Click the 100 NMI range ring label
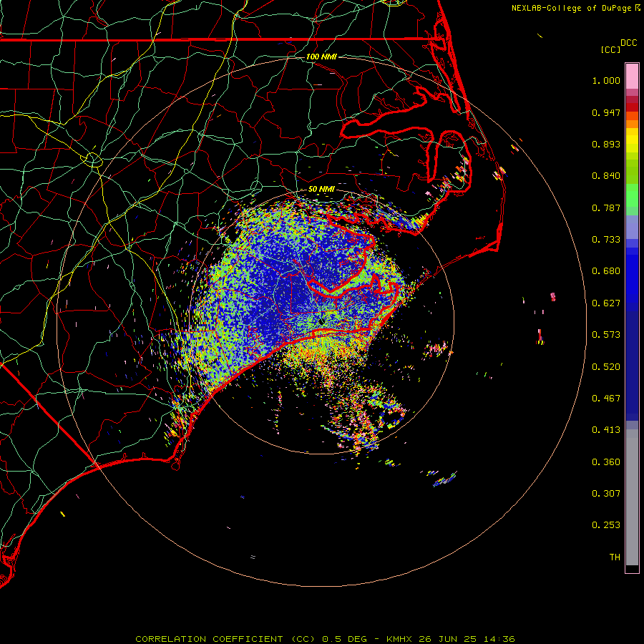644x644 pixels. point(321,57)
